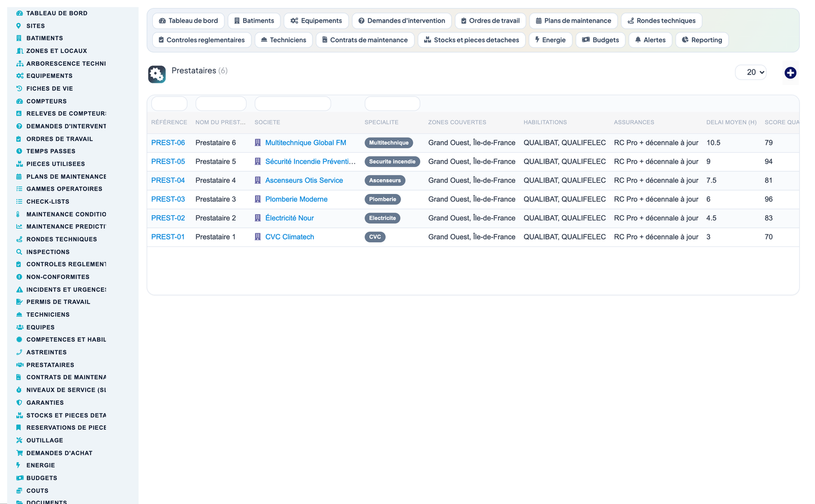815x504 pixels.
Task: Click the Energie lightning icon in sidebar
Action: click(x=19, y=465)
